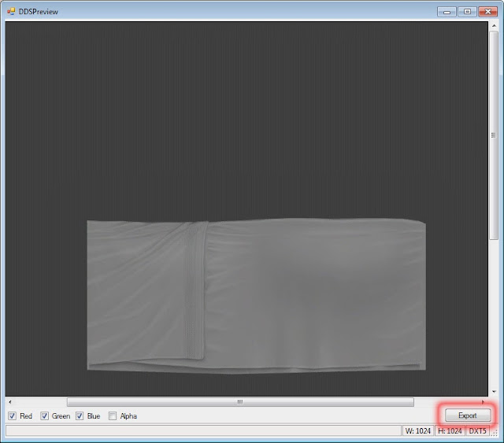Click the window resize grip in status bar
504x443 pixels.
click(495, 433)
